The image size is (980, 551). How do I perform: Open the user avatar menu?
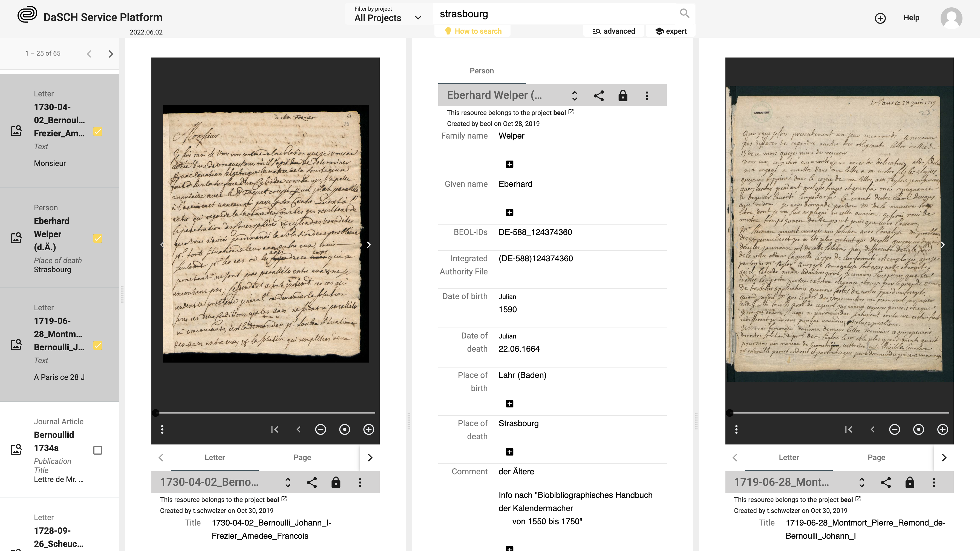tap(951, 18)
